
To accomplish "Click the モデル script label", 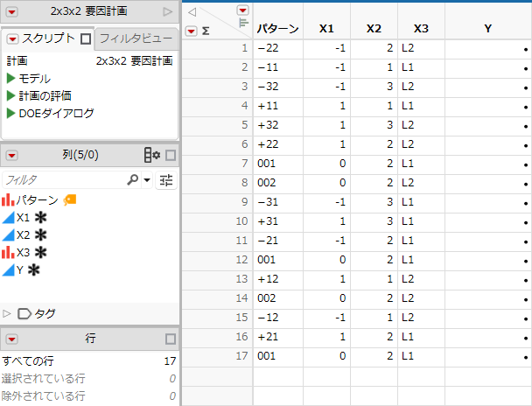I will 35,79.
